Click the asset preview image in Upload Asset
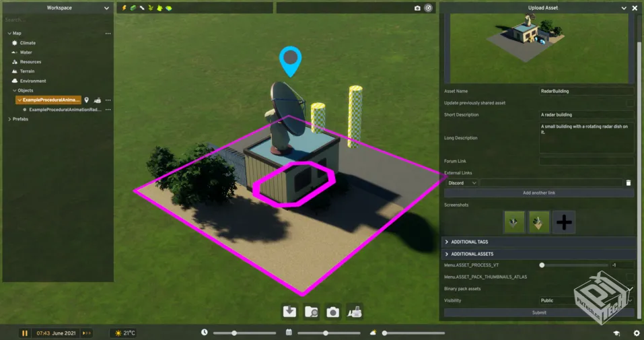 [x=539, y=48]
